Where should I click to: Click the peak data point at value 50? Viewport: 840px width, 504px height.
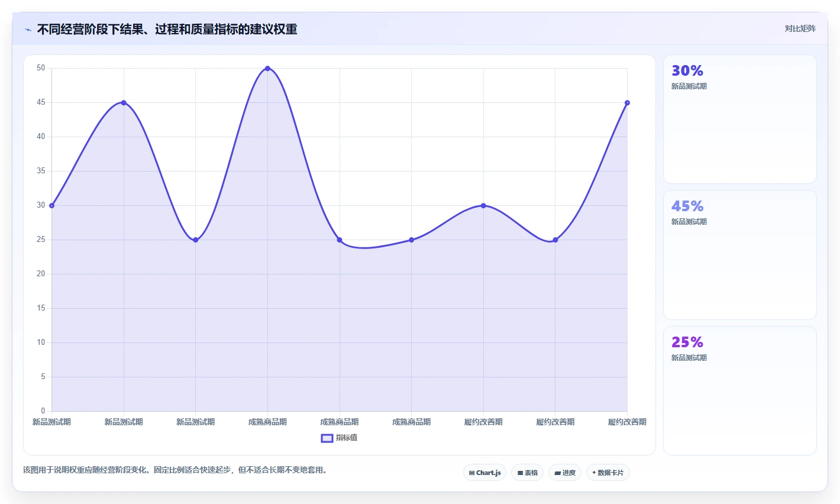pos(267,69)
